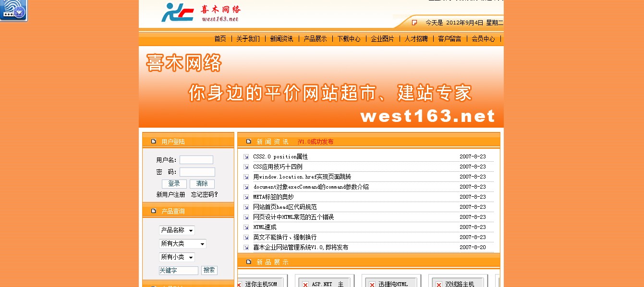
Task: Open the article META标签的奥妙
Action: (273, 197)
